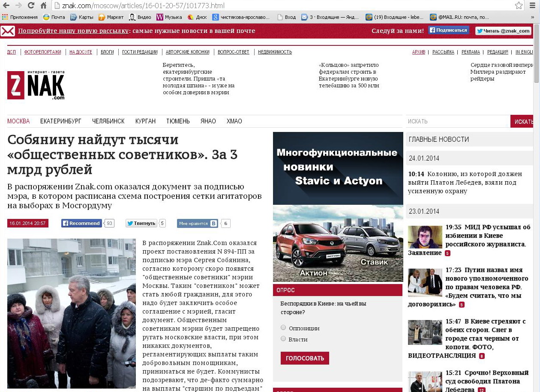Open the На досуге section link
The width and height of the screenshot is (540, 392).
pos(81,52)
